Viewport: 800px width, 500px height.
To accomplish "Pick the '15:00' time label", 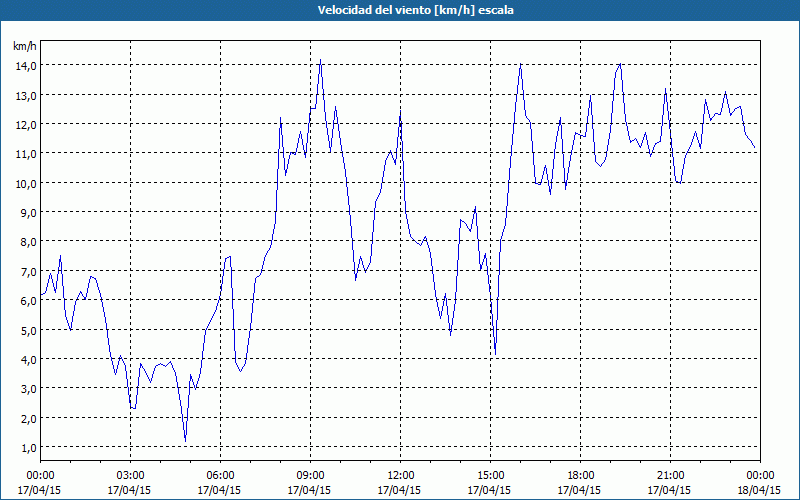I will (490, 476).
